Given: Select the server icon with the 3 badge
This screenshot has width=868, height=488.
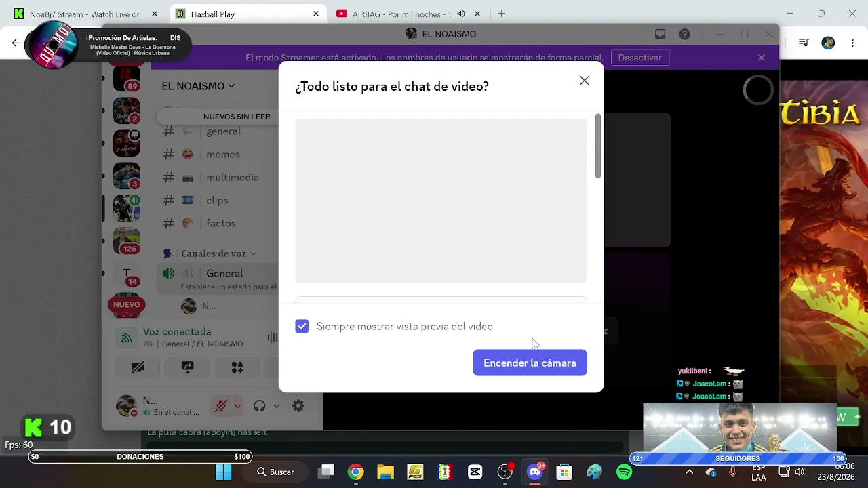Looking at the screenshot, I should click(x=126, y=176).
